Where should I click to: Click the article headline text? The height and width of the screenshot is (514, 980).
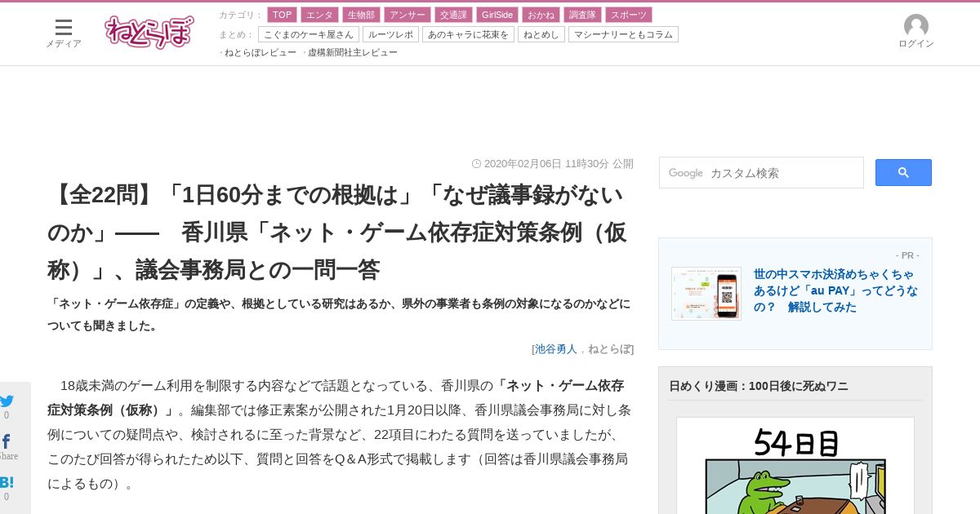pos(339,233)
